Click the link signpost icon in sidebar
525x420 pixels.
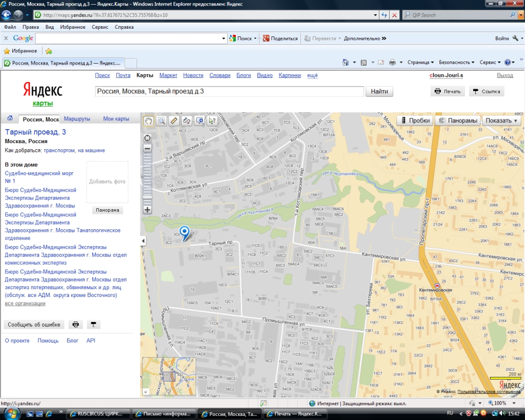click(x=93, y=324)
